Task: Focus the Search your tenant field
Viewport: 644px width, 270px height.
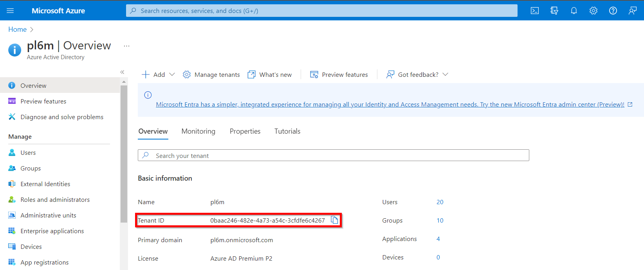Action: pos(334,155)
